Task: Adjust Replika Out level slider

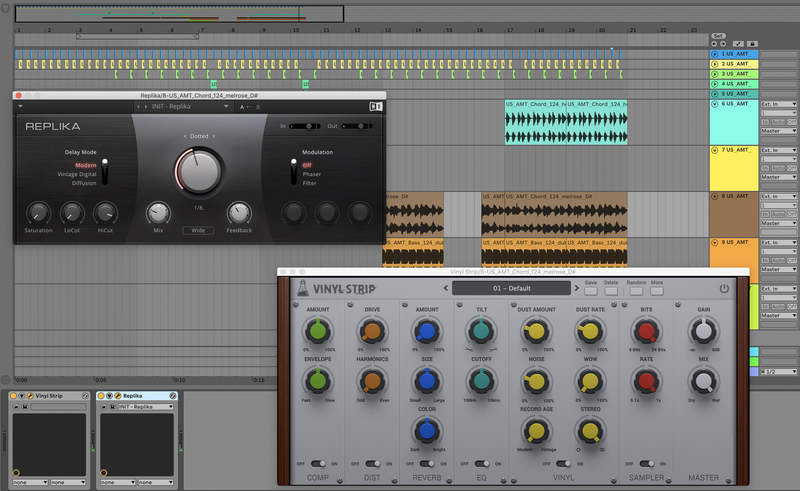Action: 357,126
